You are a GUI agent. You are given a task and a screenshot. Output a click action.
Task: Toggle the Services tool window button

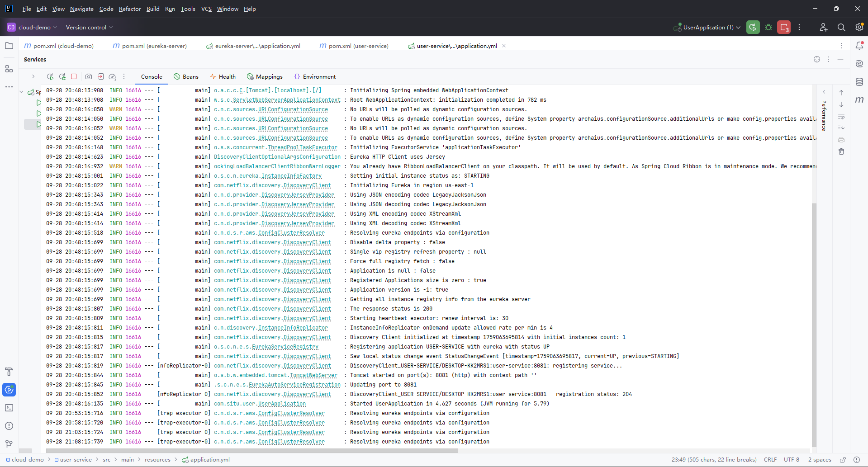click(9, 390)
